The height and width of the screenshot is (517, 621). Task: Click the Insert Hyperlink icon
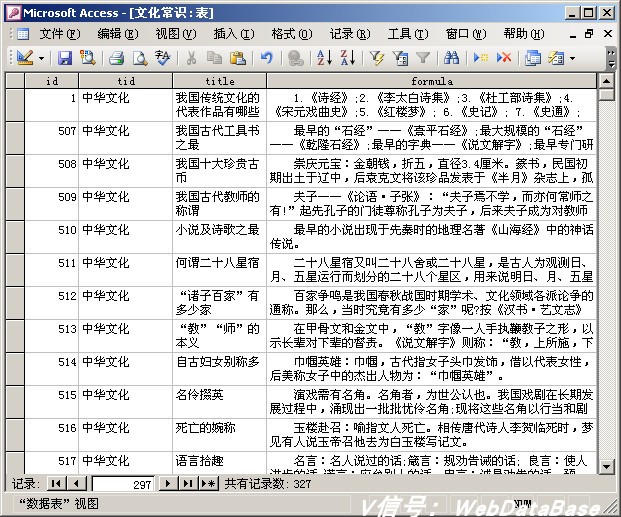pos(295,58)
